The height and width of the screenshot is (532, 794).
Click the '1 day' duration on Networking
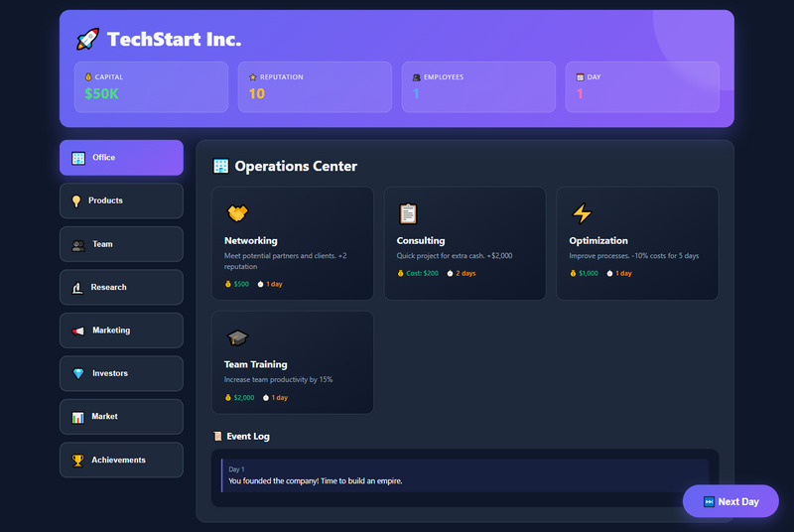click(x=275, y=284)
